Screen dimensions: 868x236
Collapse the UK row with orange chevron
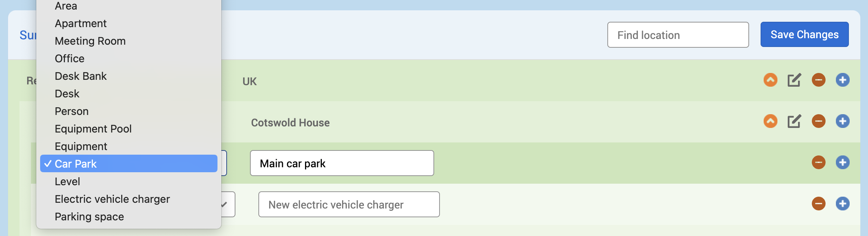tap(770, 80)
